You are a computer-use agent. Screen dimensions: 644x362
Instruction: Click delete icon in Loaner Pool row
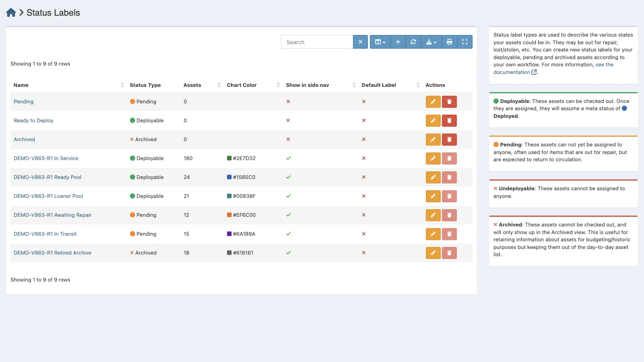[x=449, y=196]
